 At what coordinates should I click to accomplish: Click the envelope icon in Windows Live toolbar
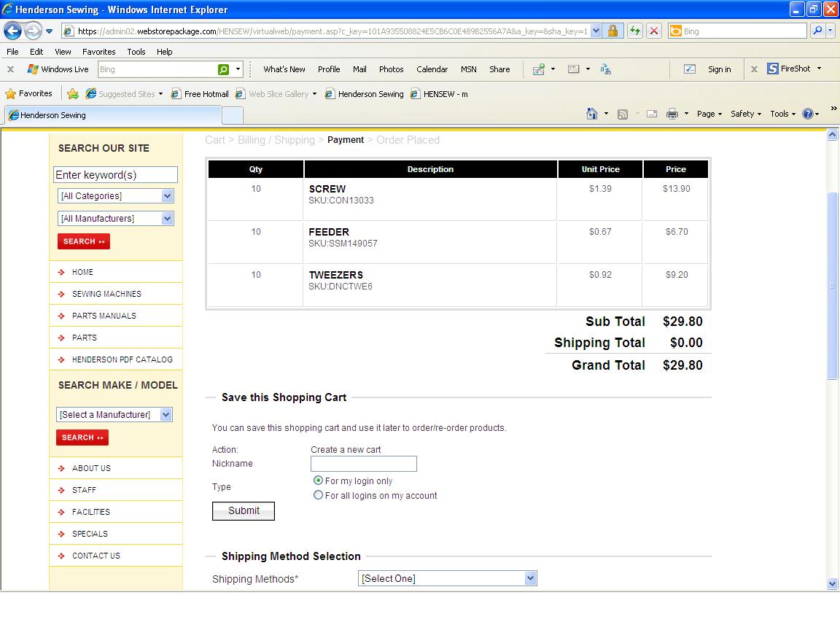pyautogui.click(x=573, y=69)
